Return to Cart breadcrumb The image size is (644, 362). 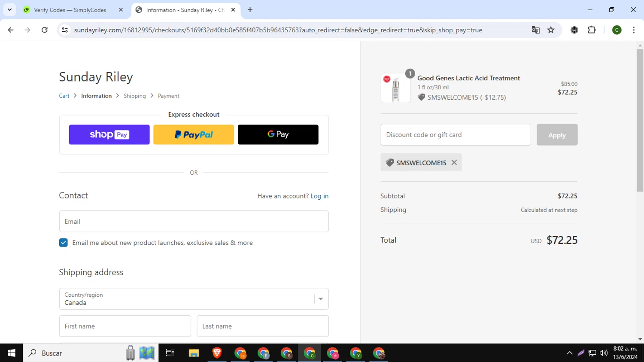(x=64, y=96)
